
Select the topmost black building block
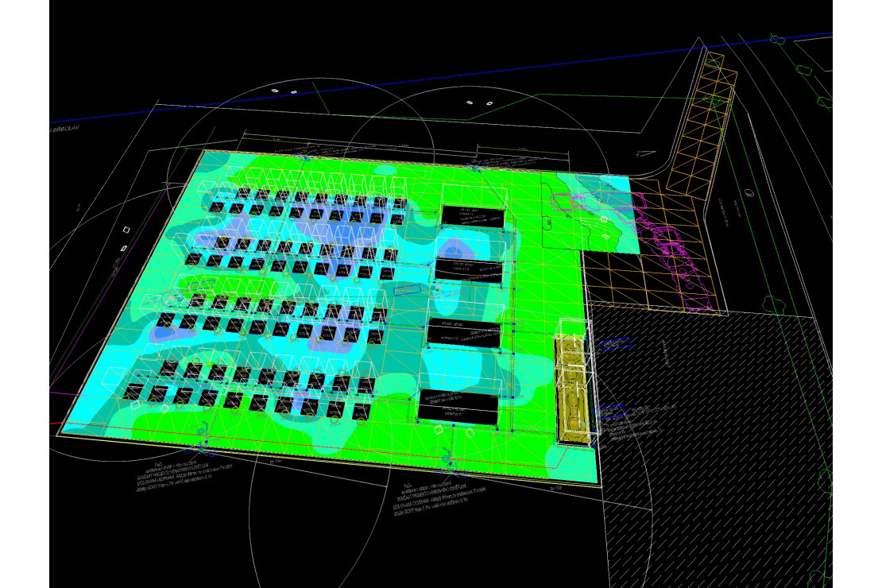[x=473, y=217]
